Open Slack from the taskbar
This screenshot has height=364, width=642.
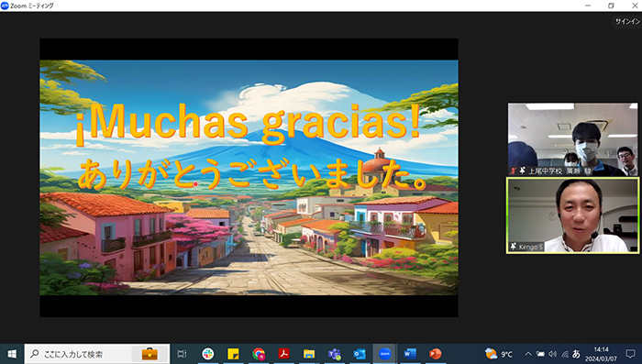[x=208, y=354]
